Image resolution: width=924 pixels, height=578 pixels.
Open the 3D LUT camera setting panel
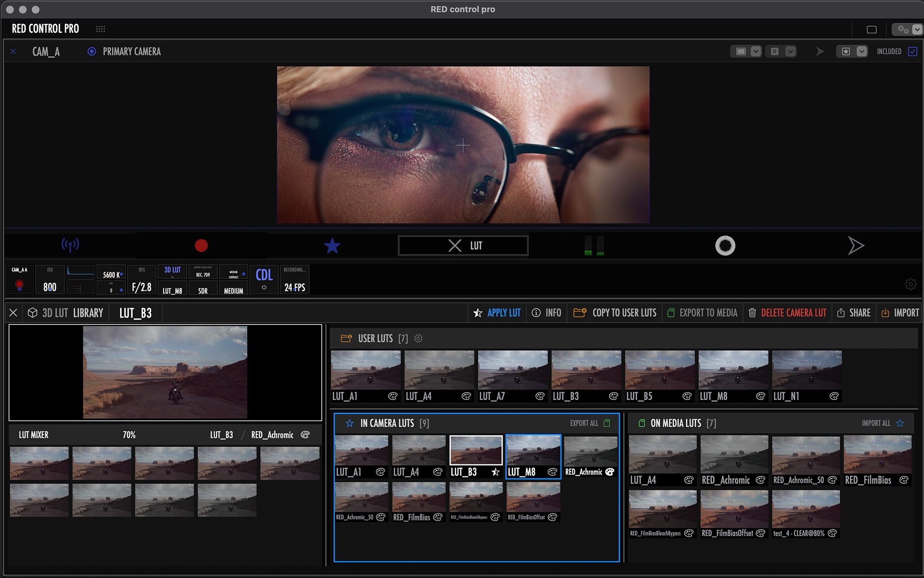172,279
